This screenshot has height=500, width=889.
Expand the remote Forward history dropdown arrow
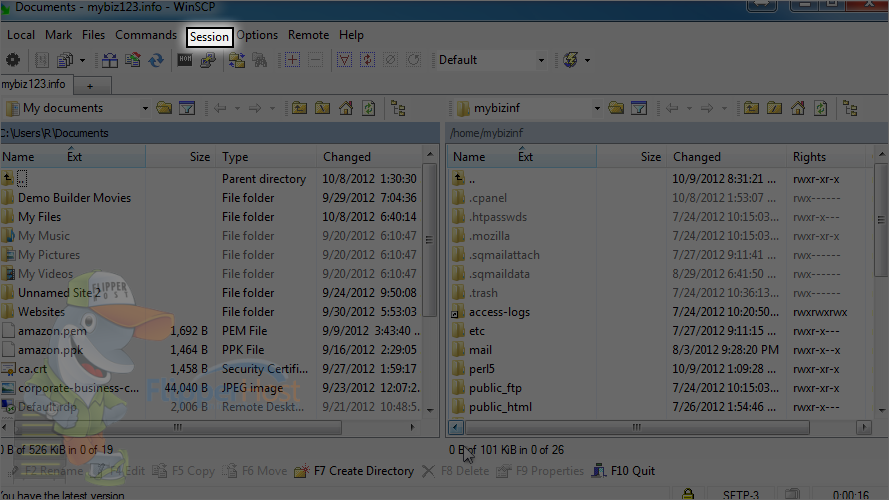pyautogui.click(x=724, y=108)
